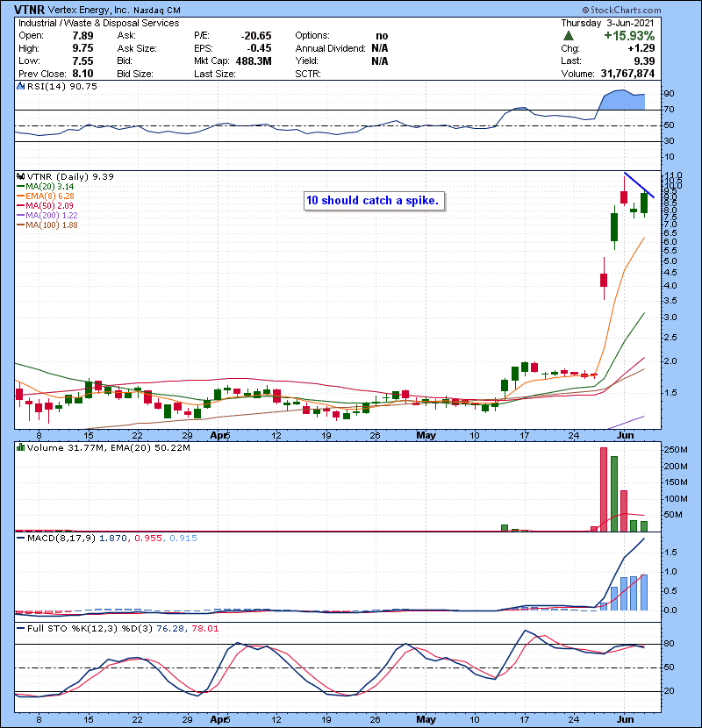Image resolution: width=702 pixels, height=728 pixels.
Task: Click the Options value no
Action: [x=382, y=36]
